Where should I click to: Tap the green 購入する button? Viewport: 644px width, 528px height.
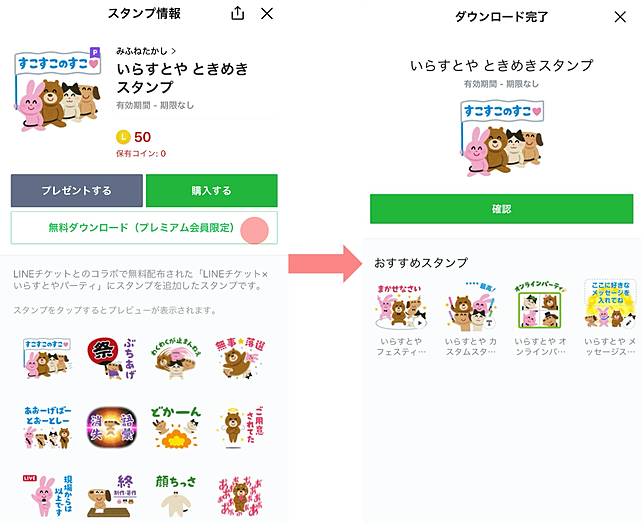(212, 191)
